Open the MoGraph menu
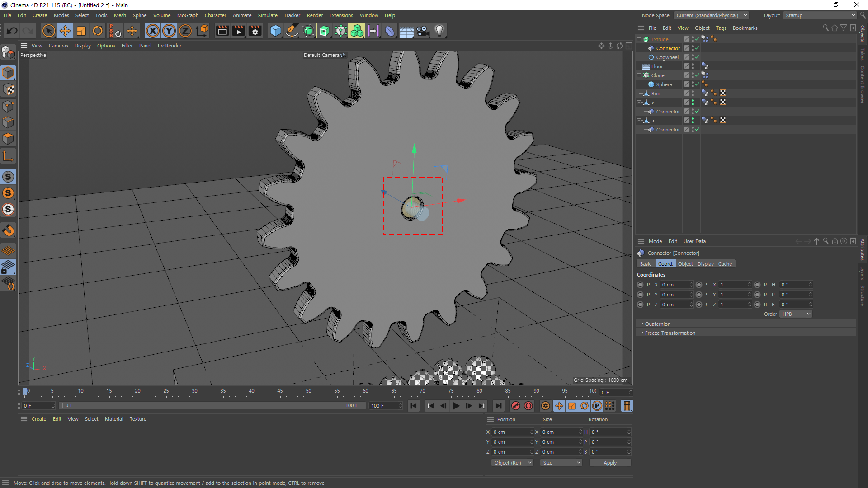The image size is (868, 488). click(188, 15)
